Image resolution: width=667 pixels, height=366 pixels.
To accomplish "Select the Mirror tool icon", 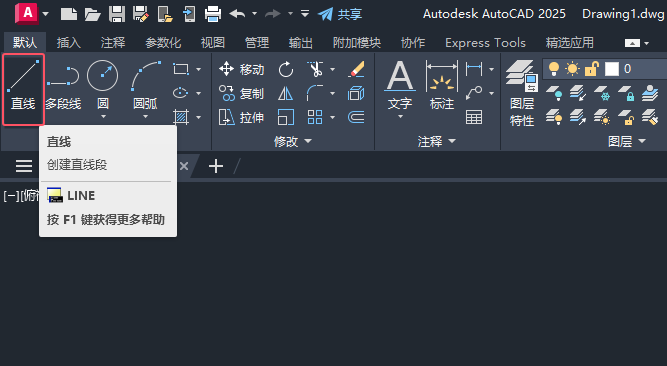I will click(x=286, y=93).
